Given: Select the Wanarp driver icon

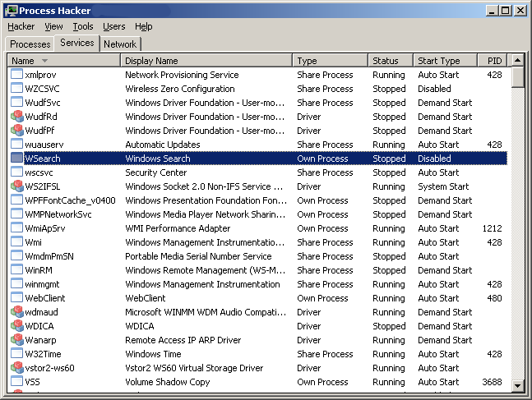Looking at the screenshot, I should click(x=16, y=340).
